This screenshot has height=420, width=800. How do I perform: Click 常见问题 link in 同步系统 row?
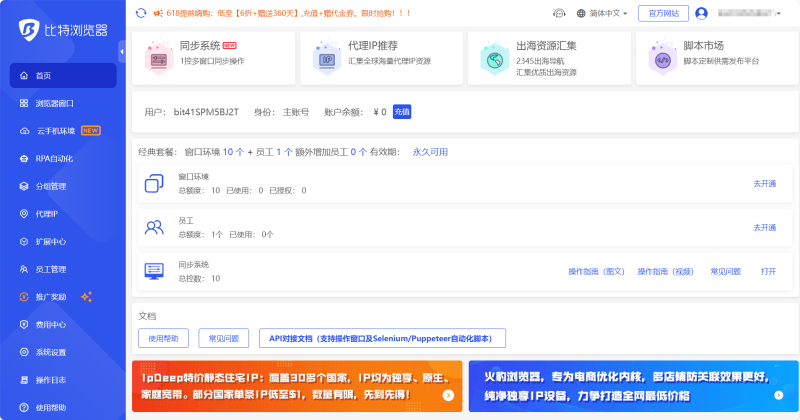[x=726, y=271]
